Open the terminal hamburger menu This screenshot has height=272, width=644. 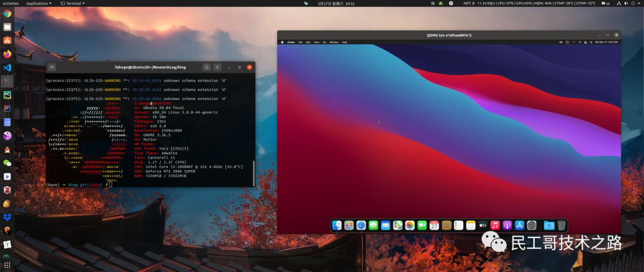217,67
